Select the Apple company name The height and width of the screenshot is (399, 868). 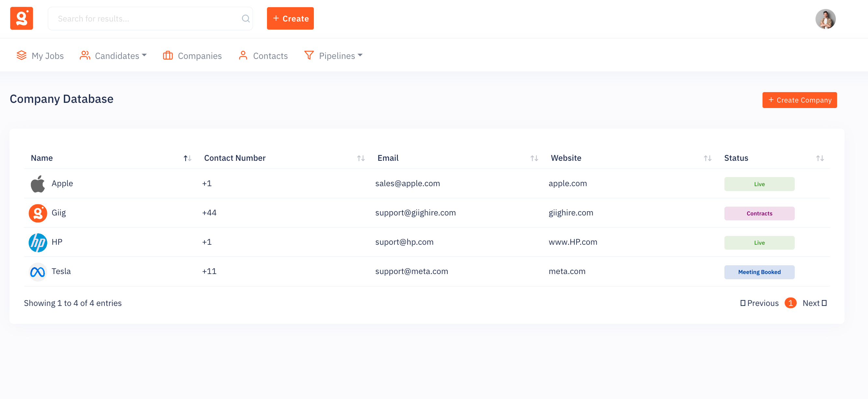[x=62, y=184]
